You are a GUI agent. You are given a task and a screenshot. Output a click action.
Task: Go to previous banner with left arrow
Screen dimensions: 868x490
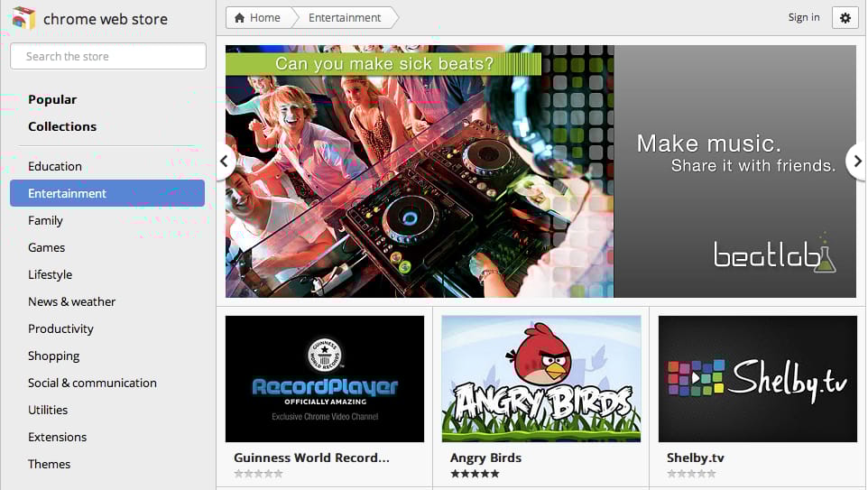[x=224, y=162]
